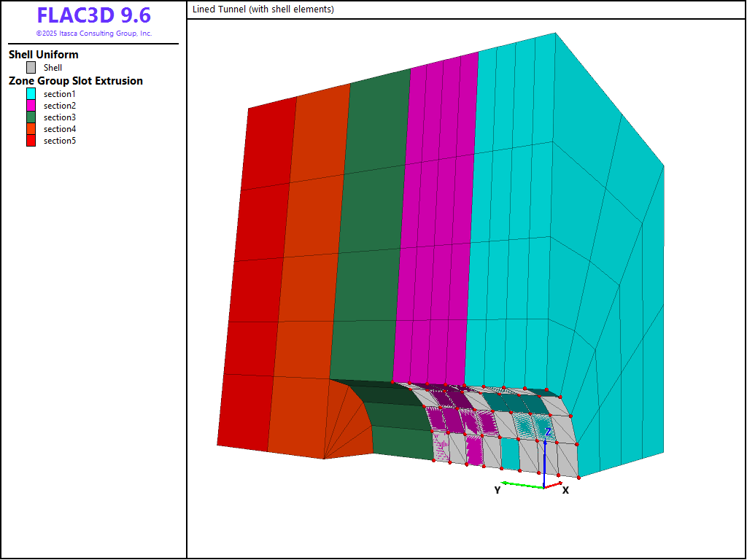Screen dimensions: 747x560
Task: Select the Shell Uniform legend heading
Action: pyautogui.click(x=43, y=55)
